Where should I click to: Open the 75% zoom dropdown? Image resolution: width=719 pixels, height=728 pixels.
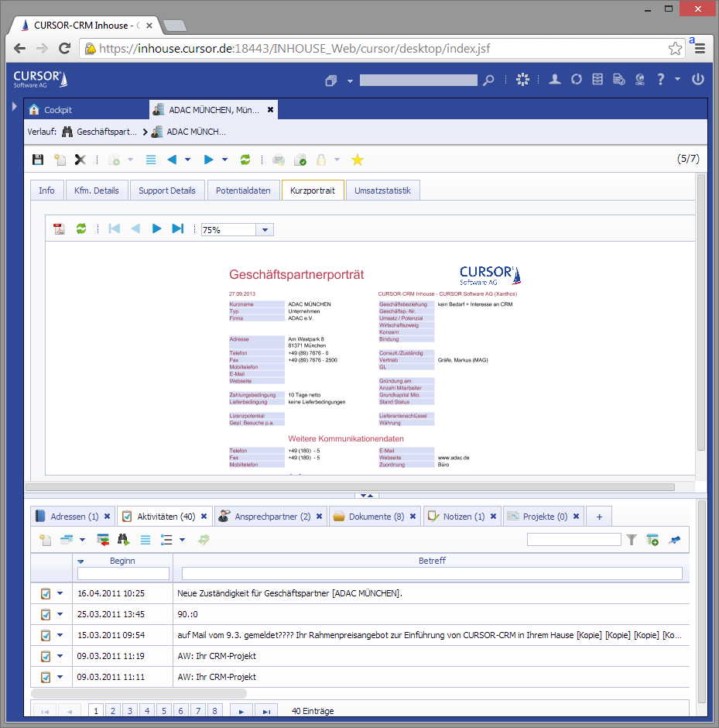(x=265, y=230)
